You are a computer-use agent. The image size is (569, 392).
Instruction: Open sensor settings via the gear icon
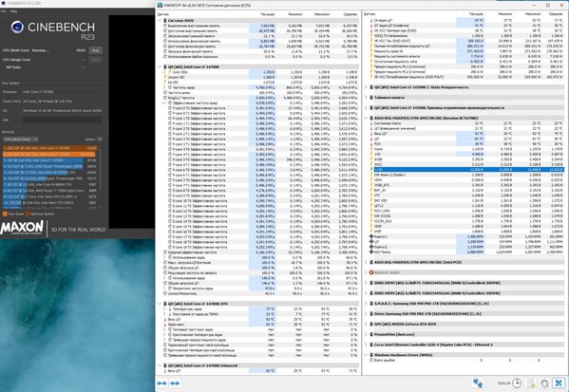544,383
